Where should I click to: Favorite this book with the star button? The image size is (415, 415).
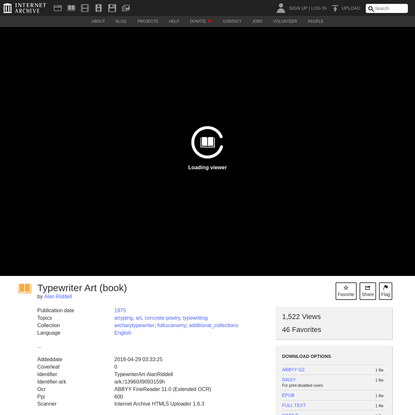tap(346, 291)
